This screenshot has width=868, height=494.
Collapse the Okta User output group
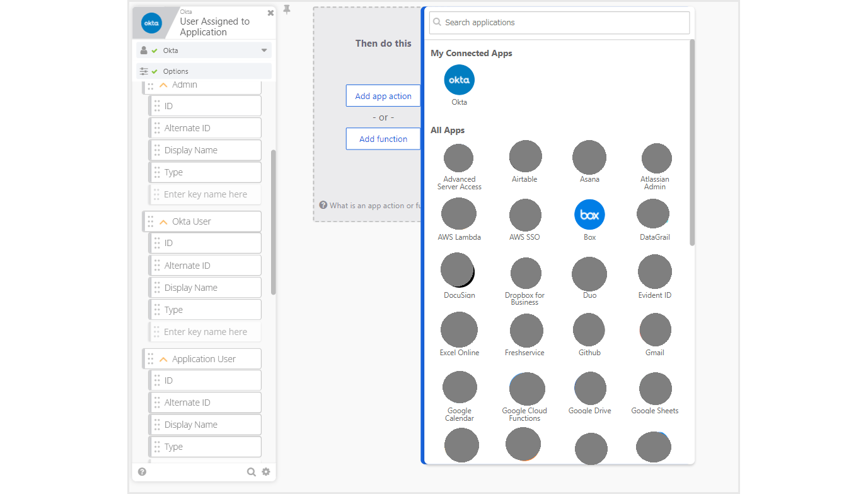point(163,222)
